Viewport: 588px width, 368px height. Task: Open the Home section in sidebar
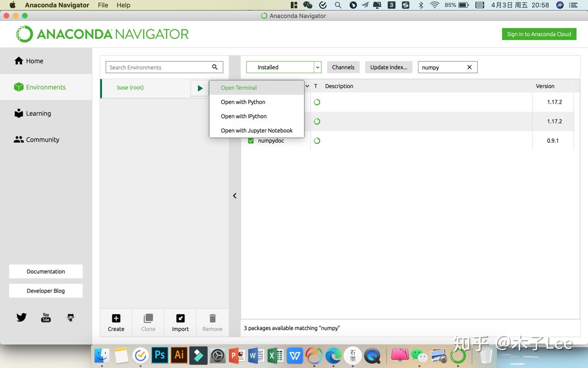[34, 61]
